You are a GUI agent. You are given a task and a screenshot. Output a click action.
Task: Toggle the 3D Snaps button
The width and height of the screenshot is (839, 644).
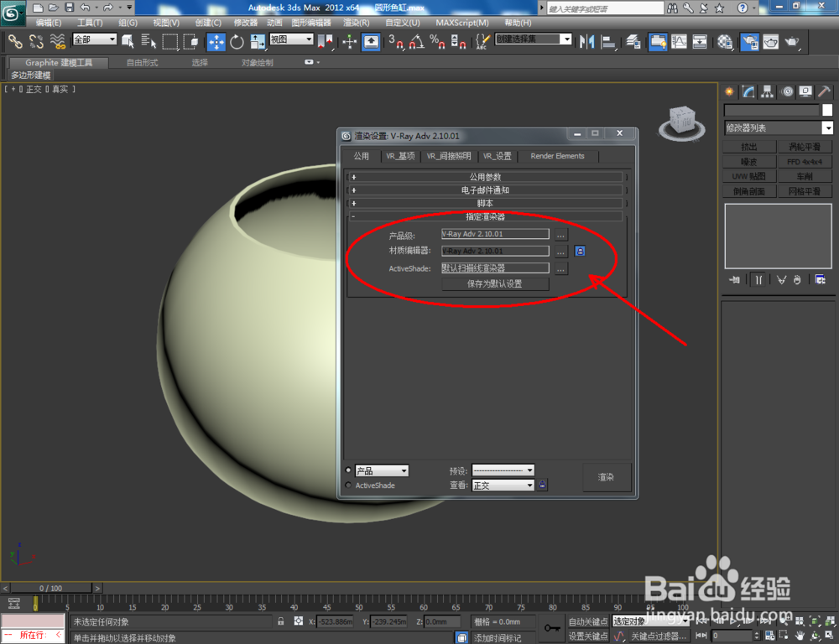[x=396, y=42]
